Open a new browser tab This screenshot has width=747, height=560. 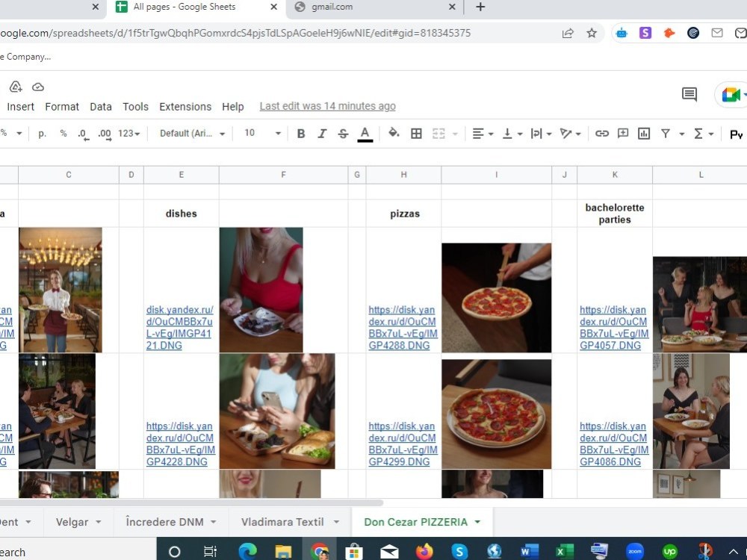(480, 7)
